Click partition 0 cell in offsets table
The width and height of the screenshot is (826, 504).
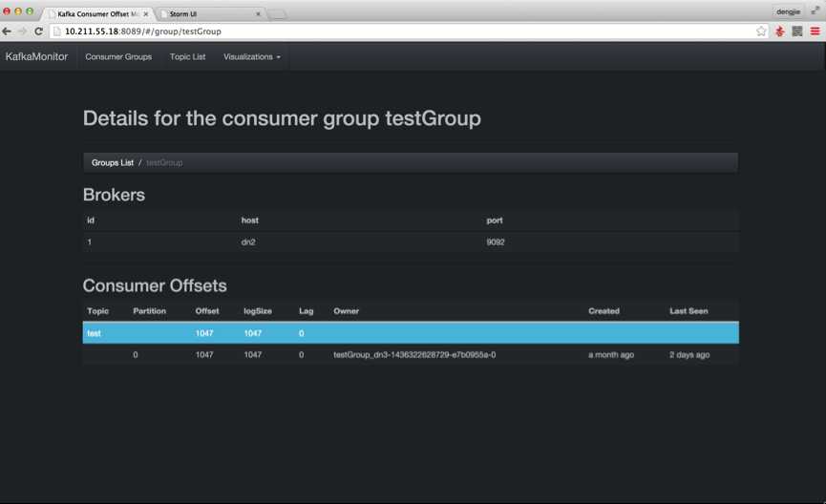click(136, 355)
